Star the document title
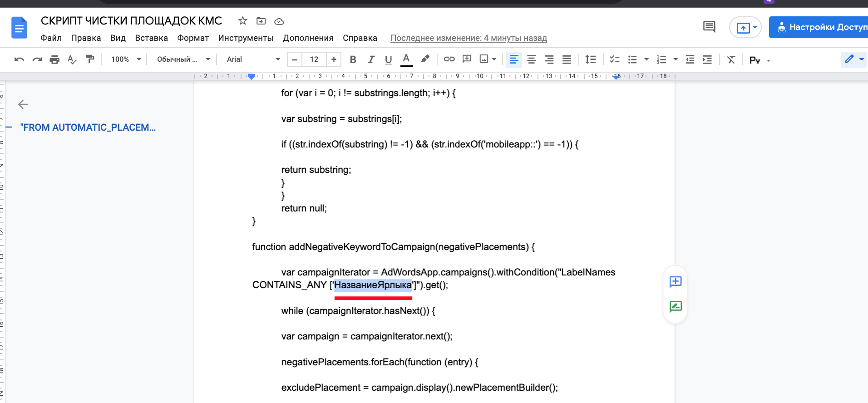Viewport: 868px width, 403px height. (x=243, y=21)
